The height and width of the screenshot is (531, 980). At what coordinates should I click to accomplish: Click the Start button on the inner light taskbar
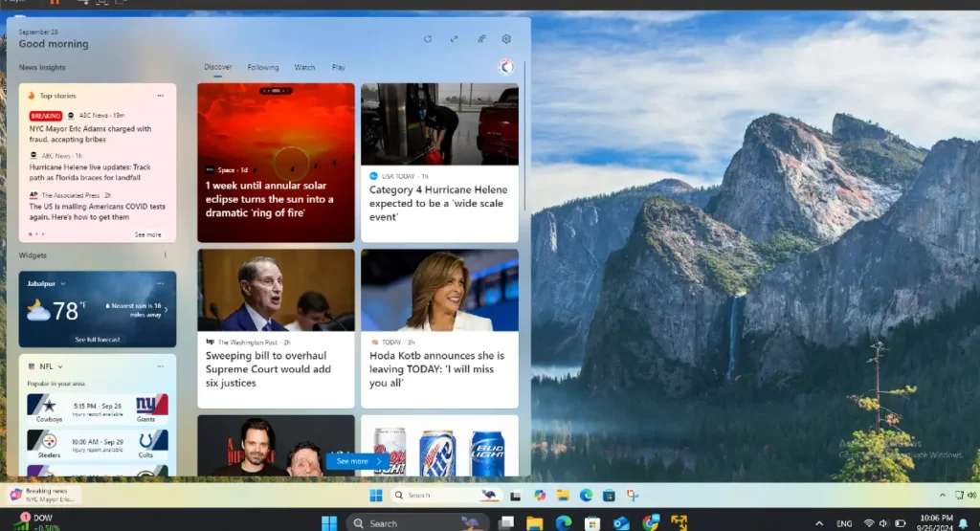click(375, 496)
